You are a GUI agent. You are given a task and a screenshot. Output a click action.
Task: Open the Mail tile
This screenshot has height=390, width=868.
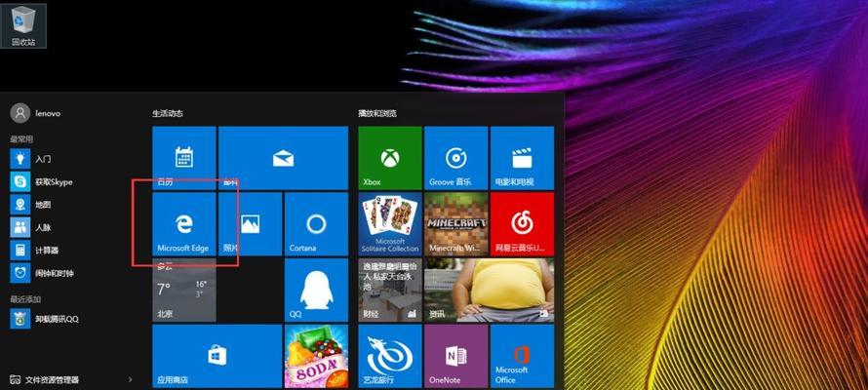[283, 158]
